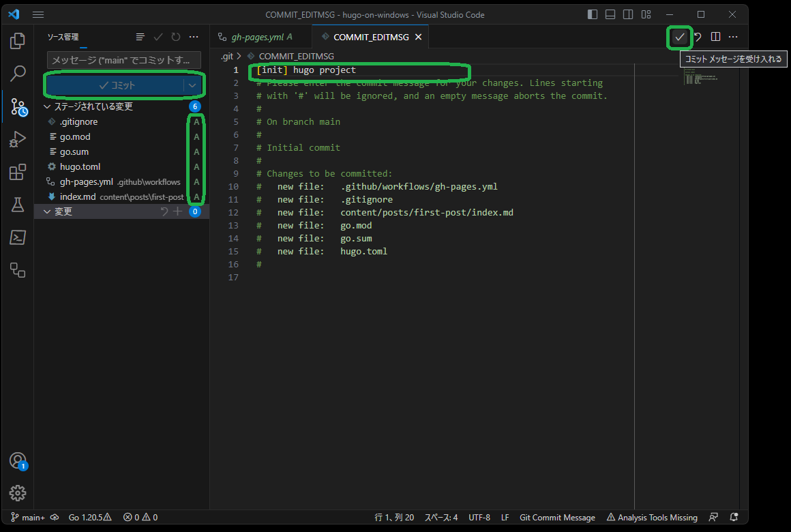Expand the .git breadcrumb segment
The width and height of the screenshot is (791, 532).
pyautogui.click(x=227, y=56)
